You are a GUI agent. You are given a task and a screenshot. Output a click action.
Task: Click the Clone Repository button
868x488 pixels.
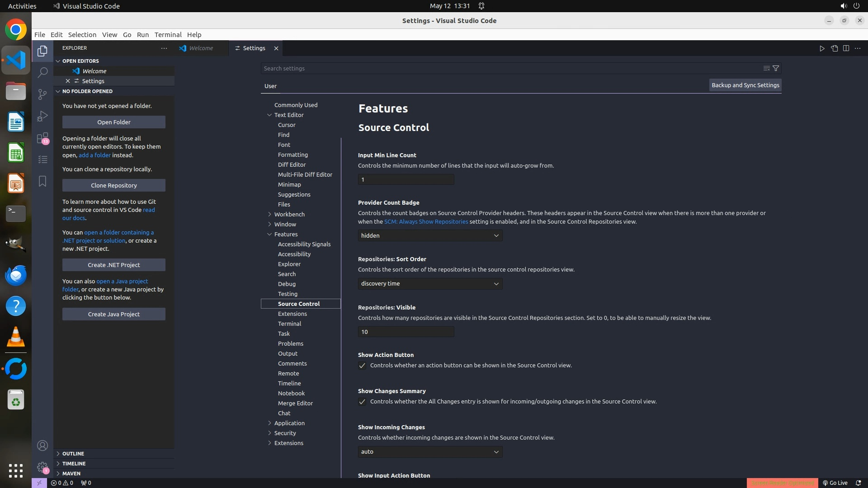(114, 185)
